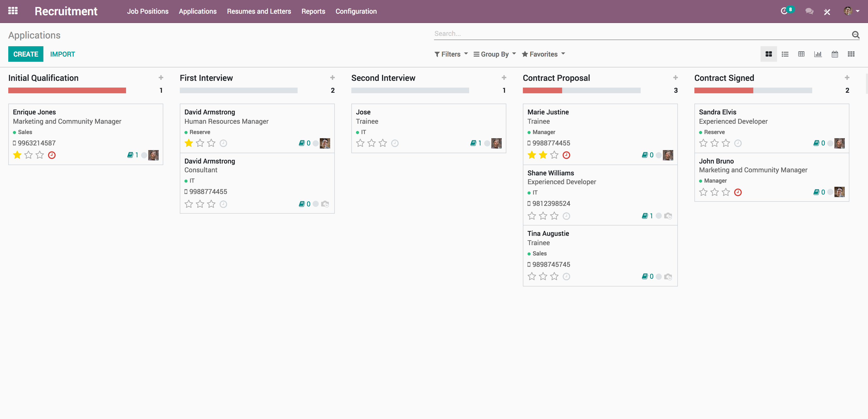Click Second Interview column header
Screen dimensions: 868x419
383,78
